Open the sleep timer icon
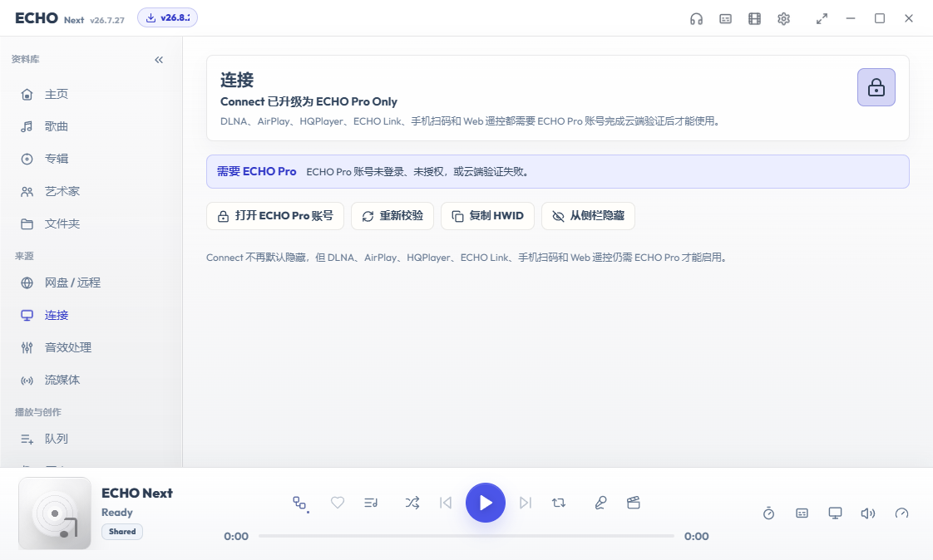933x560 pixels. tap(769, 513)
